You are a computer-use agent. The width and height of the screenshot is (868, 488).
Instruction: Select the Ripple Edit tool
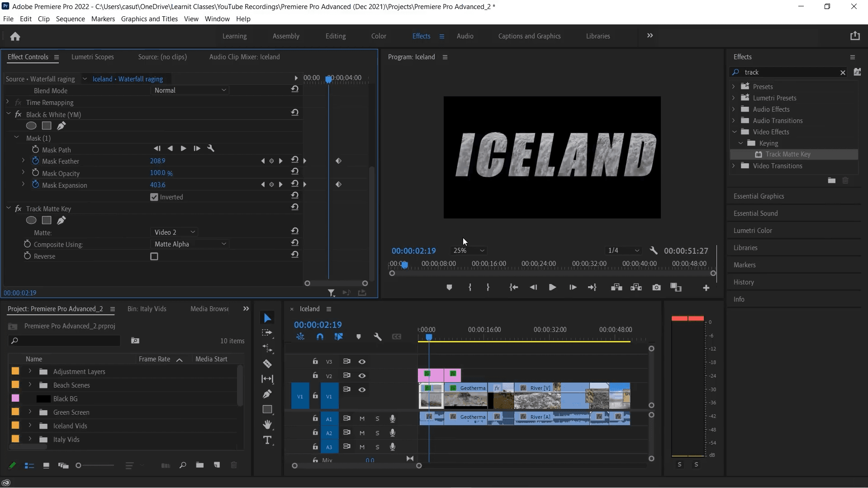click(267, 349)
